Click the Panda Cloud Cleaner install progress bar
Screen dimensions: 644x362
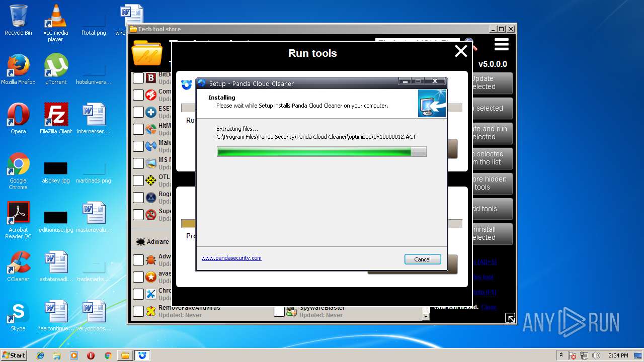(x=321, y=151)
